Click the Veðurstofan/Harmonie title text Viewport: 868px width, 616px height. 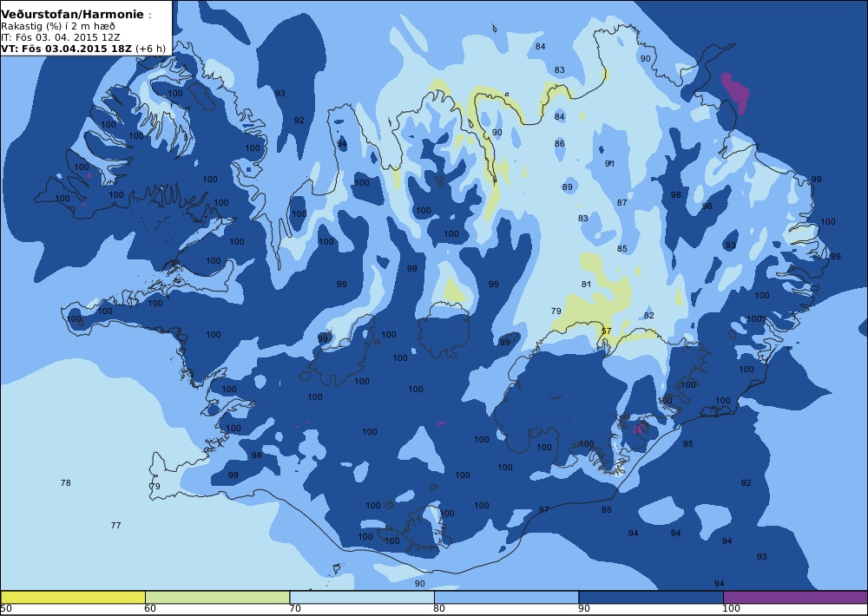tap(72, 15)
